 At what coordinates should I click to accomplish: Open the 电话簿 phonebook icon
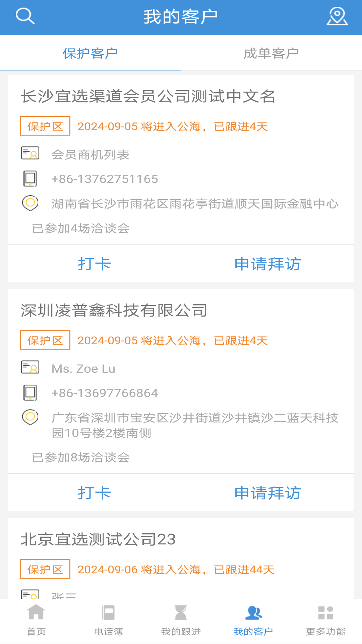(x=109, y=612)
